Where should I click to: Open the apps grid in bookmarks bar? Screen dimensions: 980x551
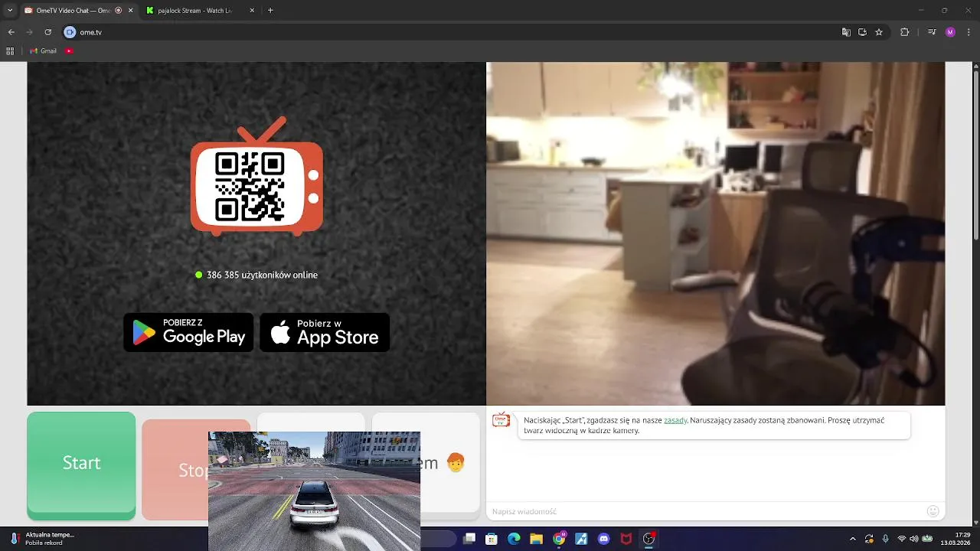10,51
